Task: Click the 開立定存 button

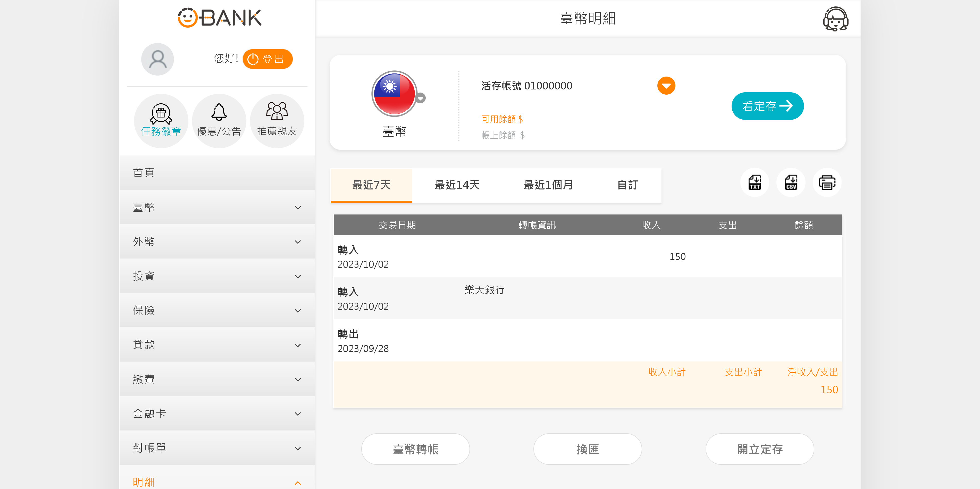Action: point(760,449)
